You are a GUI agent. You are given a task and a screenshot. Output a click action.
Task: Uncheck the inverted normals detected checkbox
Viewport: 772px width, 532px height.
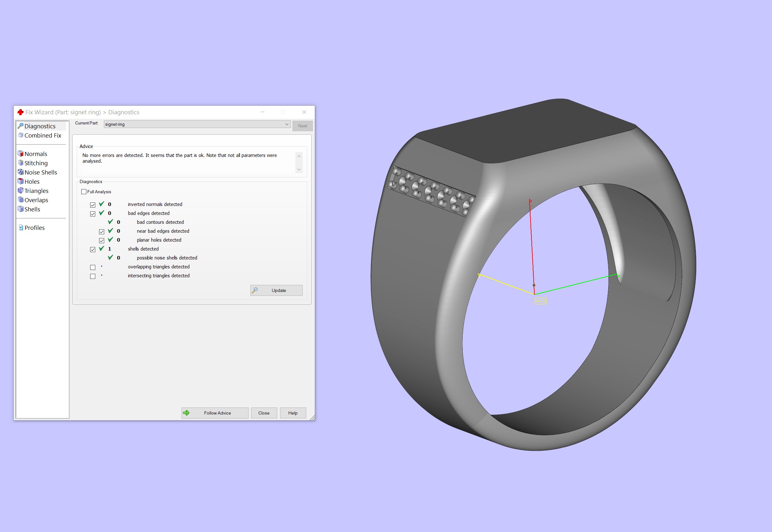click(93, 205)
